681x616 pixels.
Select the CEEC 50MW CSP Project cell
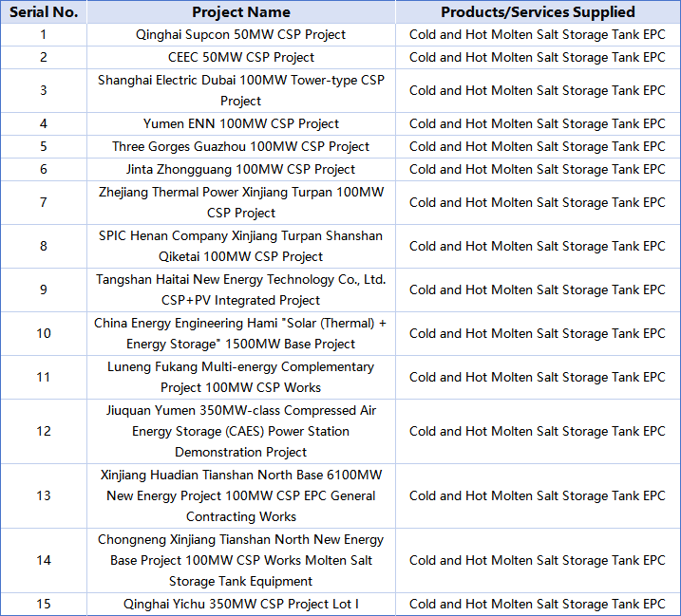[x=241, y=57]
